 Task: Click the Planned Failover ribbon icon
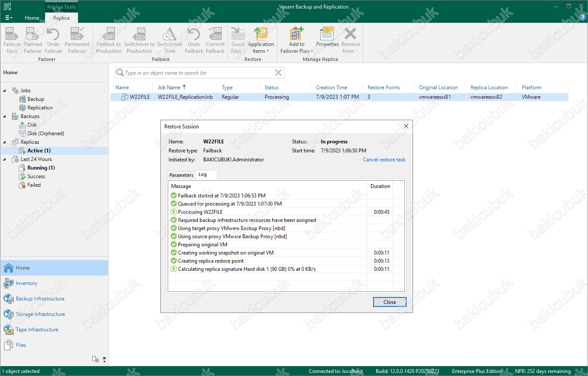pyautogui.click(x=33, y=40)
